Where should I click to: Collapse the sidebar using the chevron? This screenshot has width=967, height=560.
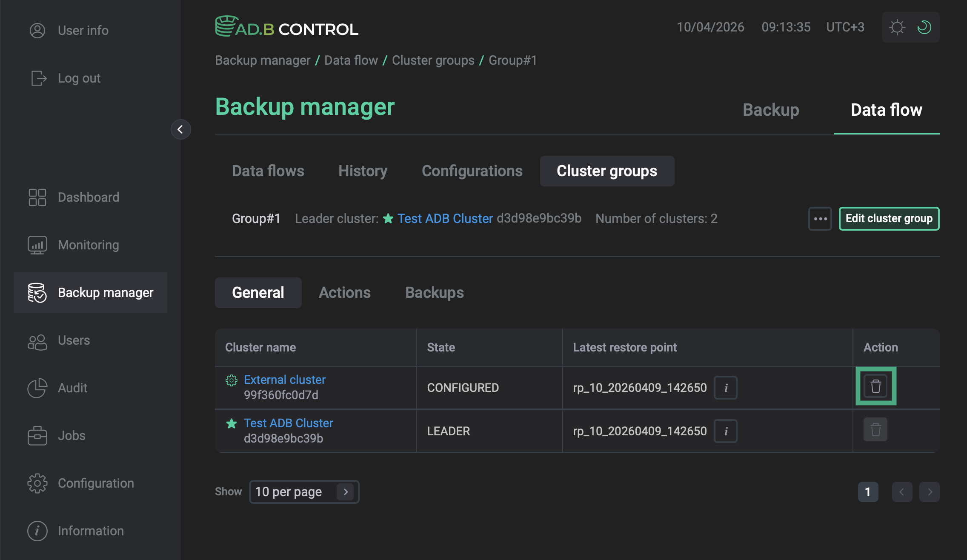(181, 129)
